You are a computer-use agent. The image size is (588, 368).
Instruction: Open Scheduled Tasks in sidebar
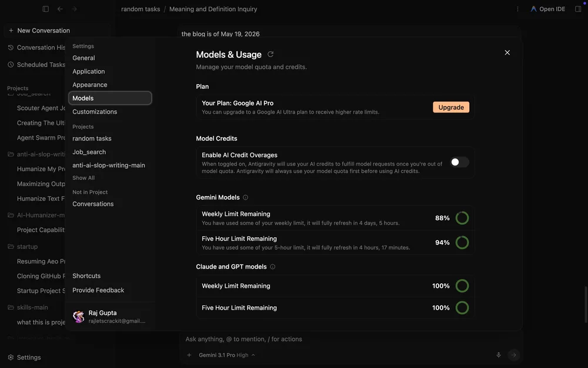coord(36,65)
